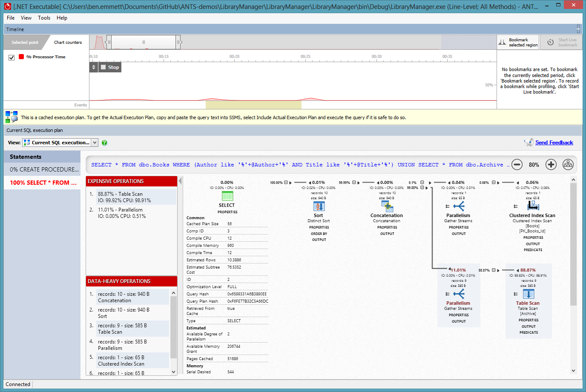The height and width of the screenshot is (392, 586).
Task: Open the File menu
Action: coord(11,18)
